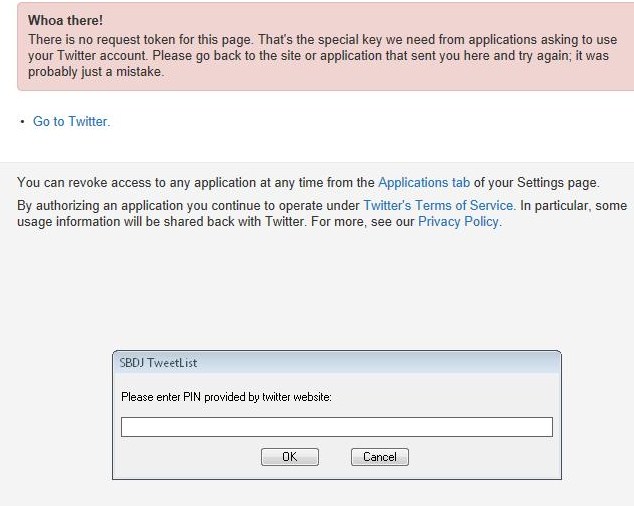This screenshot has width=634, height=506.
Task: Click the Settings page text
Action: click(x=557, y=182)
